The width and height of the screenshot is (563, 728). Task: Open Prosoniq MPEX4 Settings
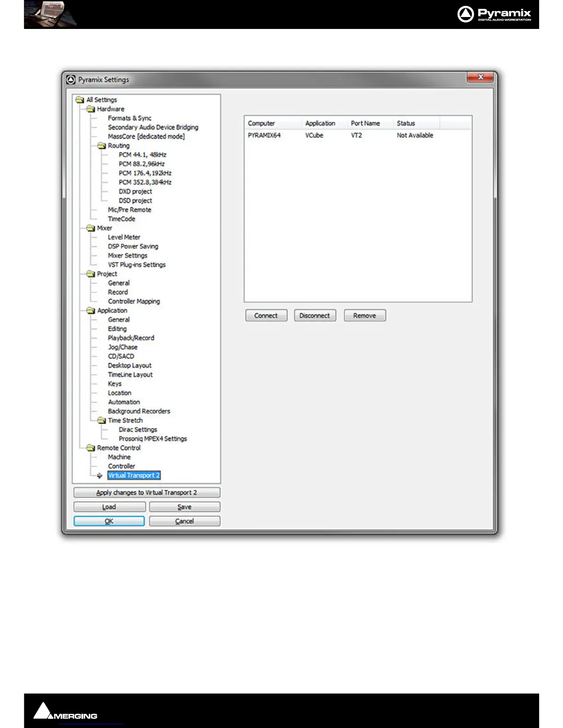pos(153,439)
